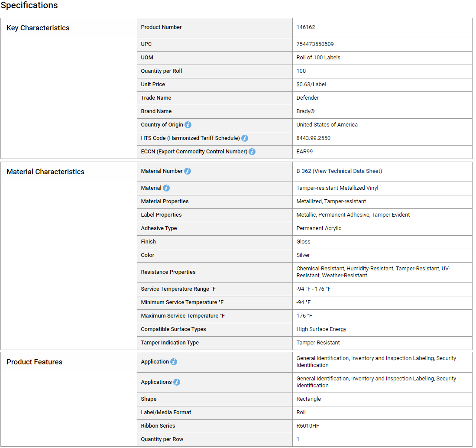The width and height of the screenshot is (476, 448).
Task: Click the Maximum Service Temperature value 176 °F
Action: pyautogui.click(x=304, y=316)
